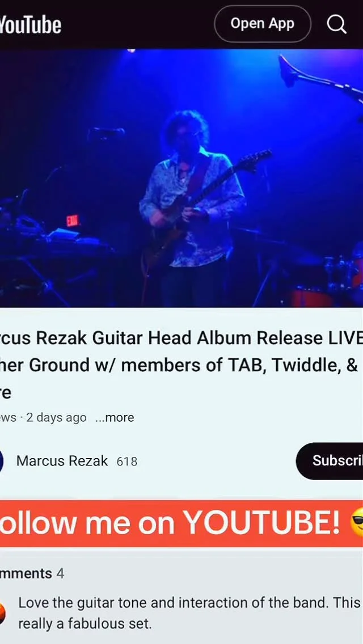Subscribe to the Marcus Rezak channel
363x644 pixels.
[330, 461]
